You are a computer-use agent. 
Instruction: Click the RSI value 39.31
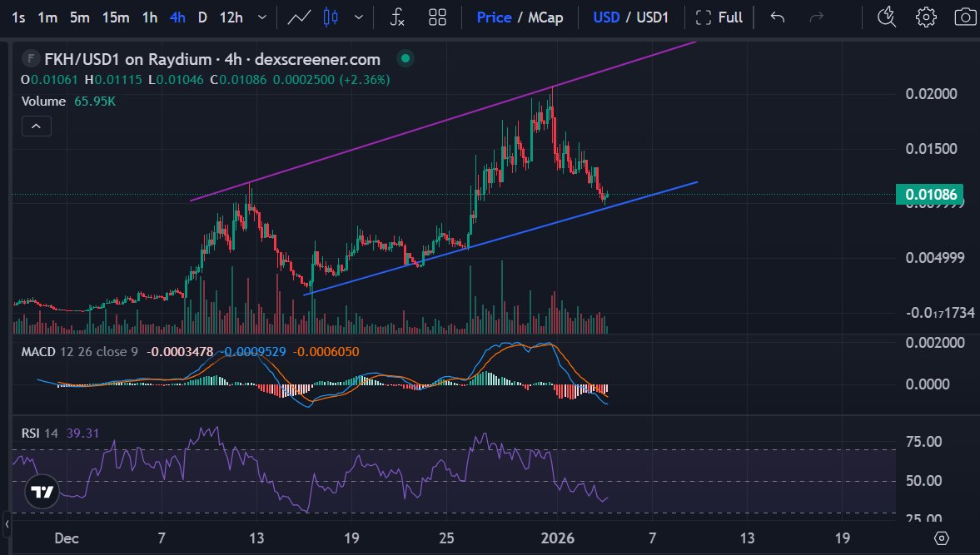(82, 433)
